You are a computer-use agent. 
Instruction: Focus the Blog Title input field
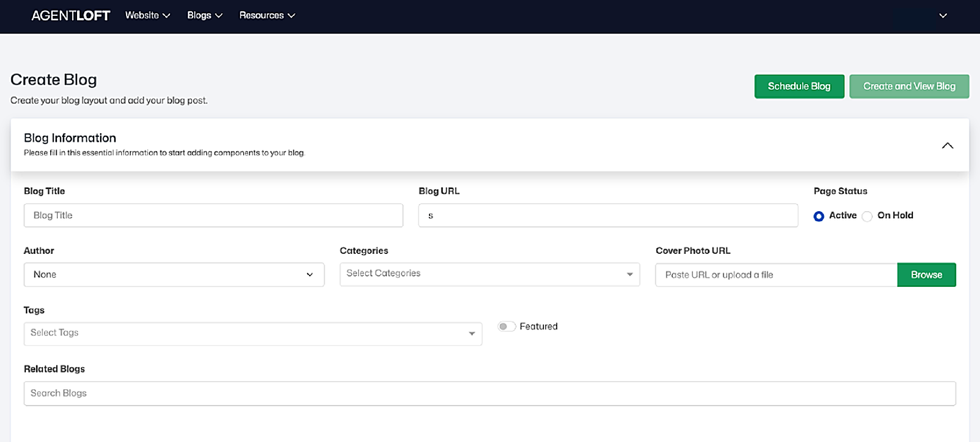[214, 215]
